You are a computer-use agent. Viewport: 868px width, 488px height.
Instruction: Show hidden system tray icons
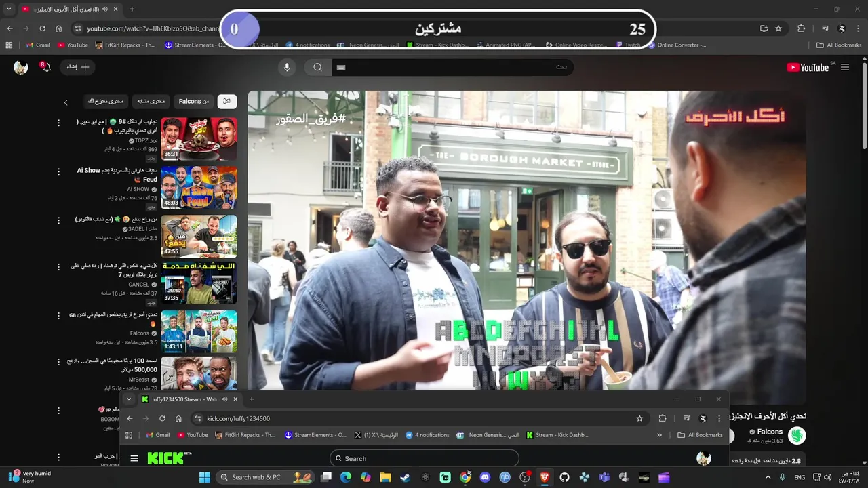(x=768, y=477)
